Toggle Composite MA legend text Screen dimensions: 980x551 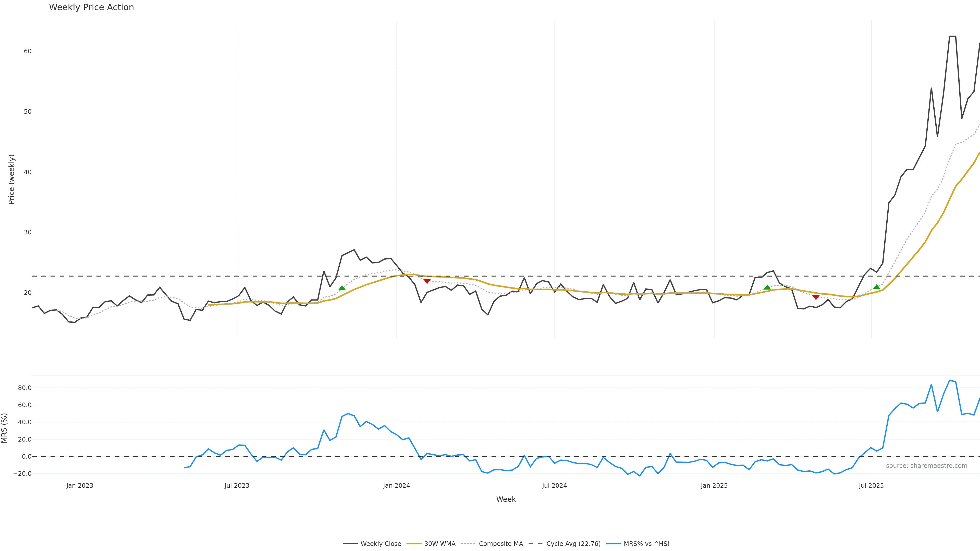pyautogui.click(x=501, y=544)
